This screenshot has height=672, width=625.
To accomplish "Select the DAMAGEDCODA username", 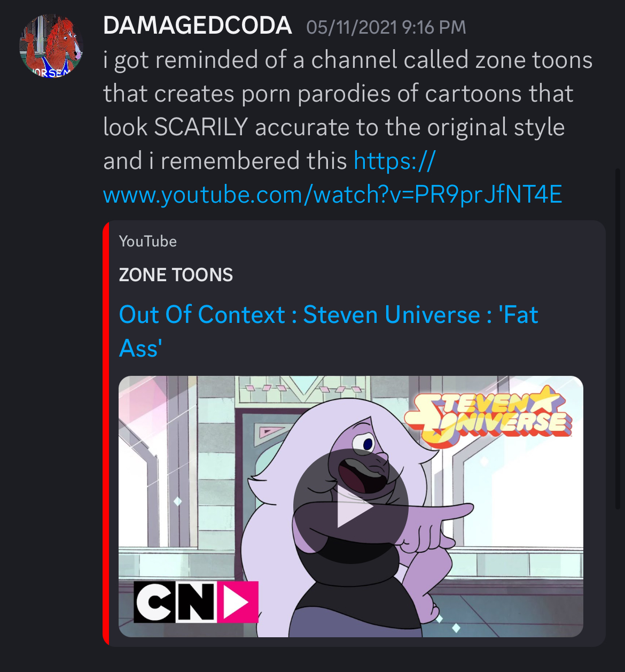I will tap(197, 26).
